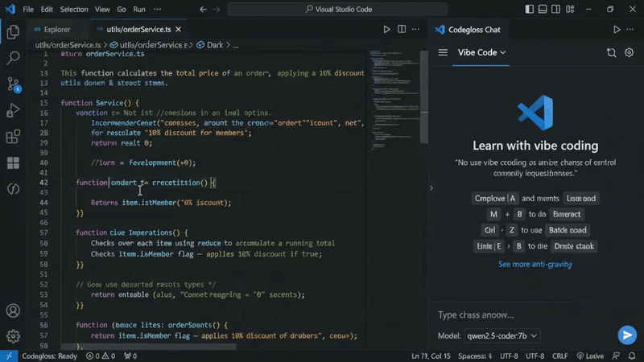Open the Manage gear in activity bar
The height and width of the screenshot is (362, 644).
click(13, 336)
